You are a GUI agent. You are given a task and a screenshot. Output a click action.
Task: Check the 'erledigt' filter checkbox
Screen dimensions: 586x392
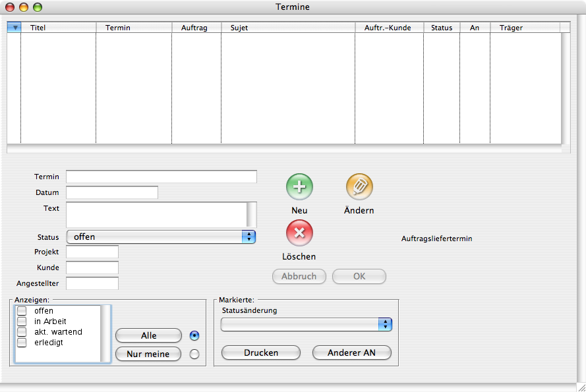click(22, 343)
